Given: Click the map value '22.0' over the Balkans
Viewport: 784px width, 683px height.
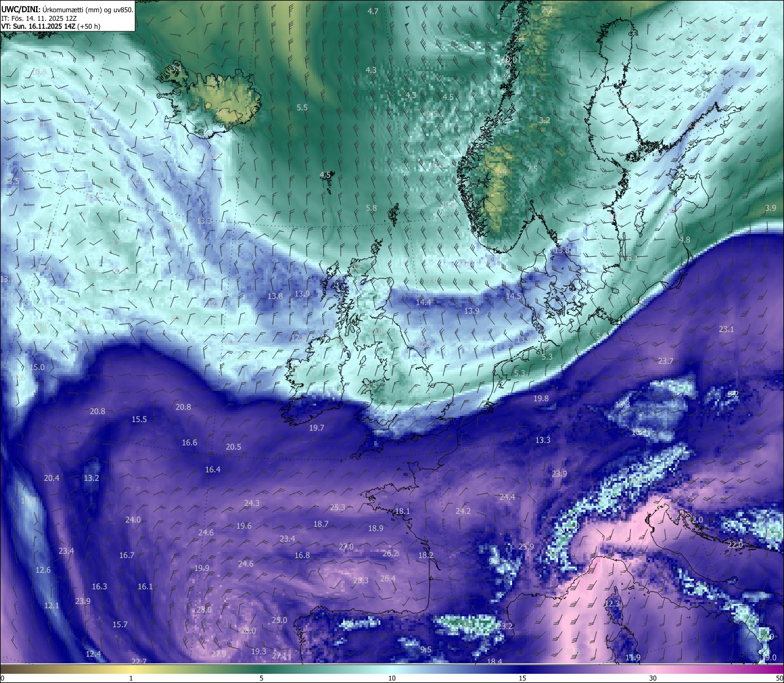Looking at the screenshot, I should click(735, 545).
